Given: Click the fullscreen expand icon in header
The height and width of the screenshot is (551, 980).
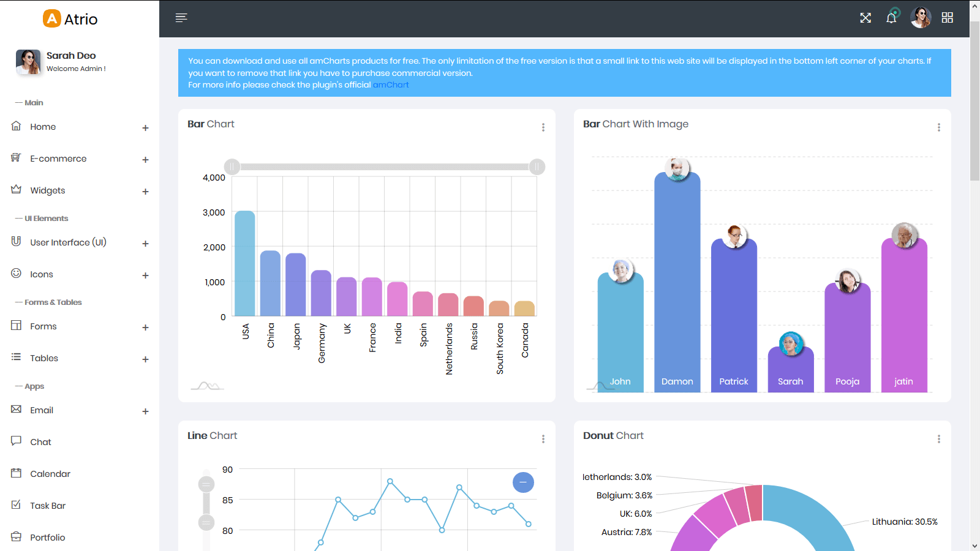Looking at the screenshot, I should (x=865, y=18).
